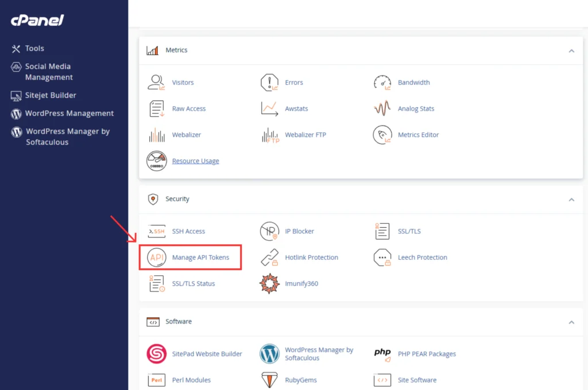Open the Webalizer FTP icon
Image resolution: width=588 pixels, height=390 pixels.
(x=270, y=135)
